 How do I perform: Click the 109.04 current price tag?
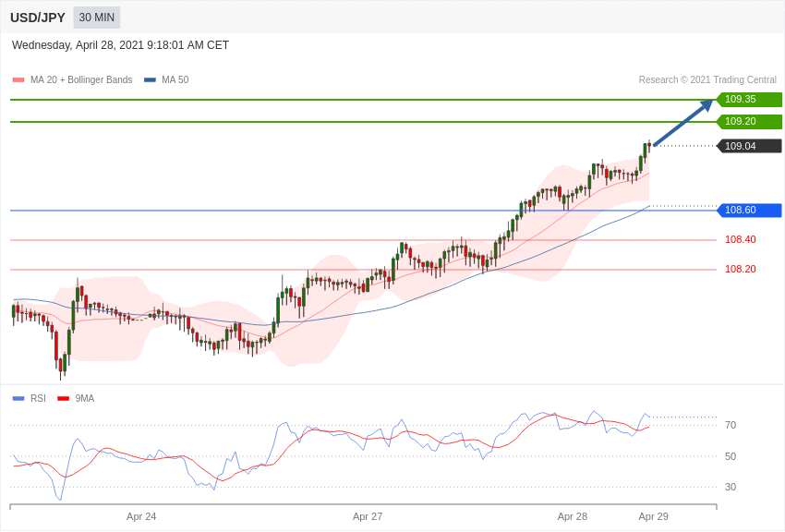(x=749, y=146)
